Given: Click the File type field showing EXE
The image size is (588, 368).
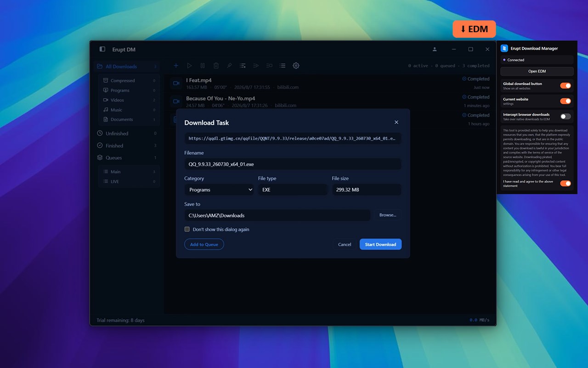Looking at the screenshot, I should [293, 190].
